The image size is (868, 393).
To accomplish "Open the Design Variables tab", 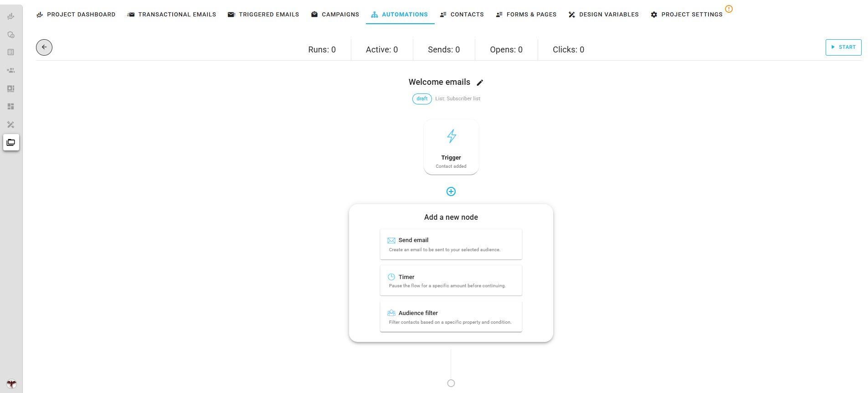I will point(603,15).
